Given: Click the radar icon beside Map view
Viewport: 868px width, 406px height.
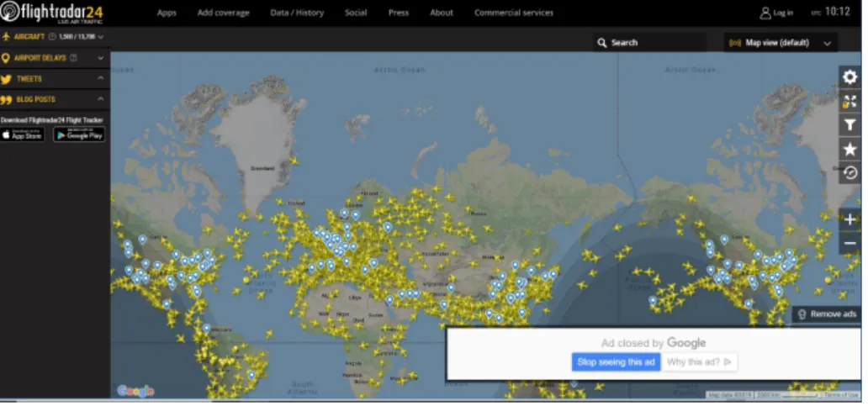Looking at the screenshot, I should [x=735, y=43].
